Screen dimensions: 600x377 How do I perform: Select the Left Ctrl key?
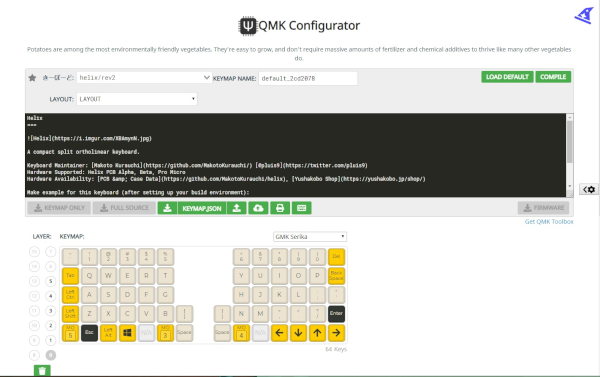click(x=70, y=295)
